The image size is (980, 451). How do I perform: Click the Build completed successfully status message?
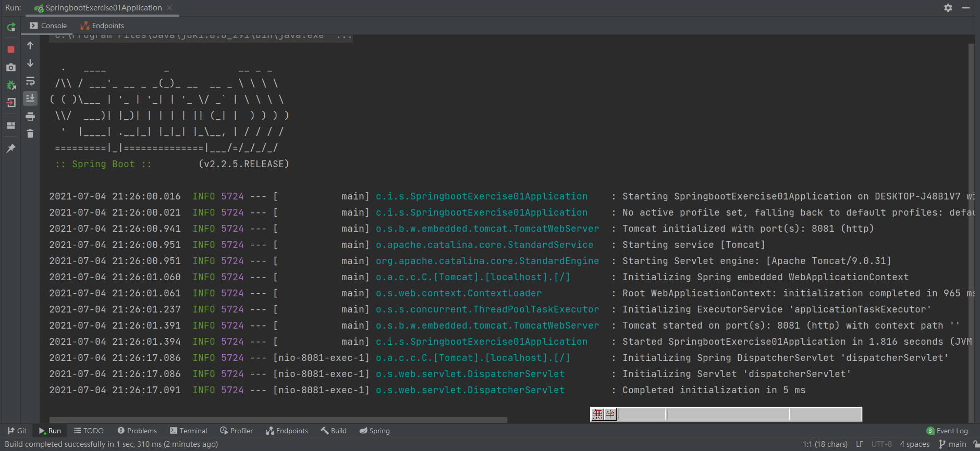coord(112,444)
